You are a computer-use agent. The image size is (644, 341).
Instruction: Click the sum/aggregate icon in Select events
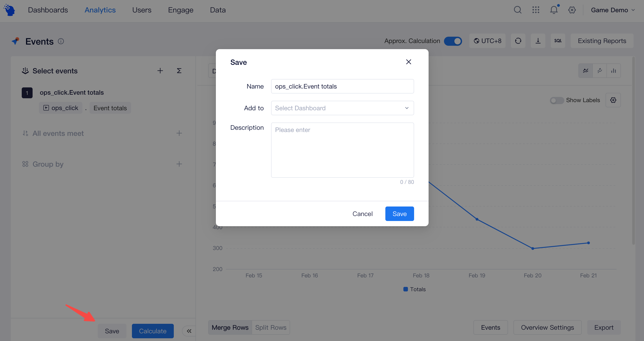coord(179,71)
